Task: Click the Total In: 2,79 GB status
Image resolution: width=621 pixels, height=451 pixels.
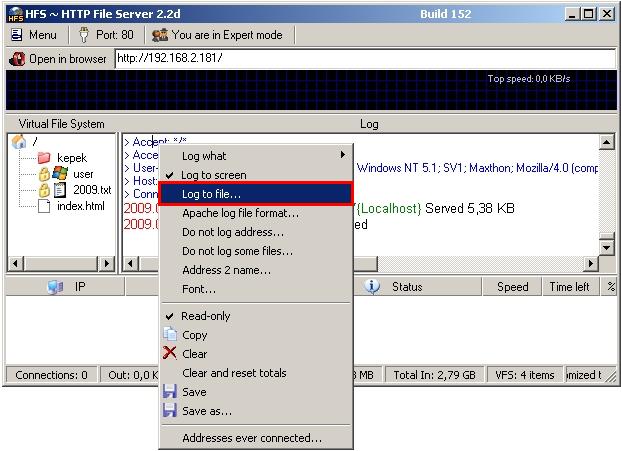Action: coord(434,375)
